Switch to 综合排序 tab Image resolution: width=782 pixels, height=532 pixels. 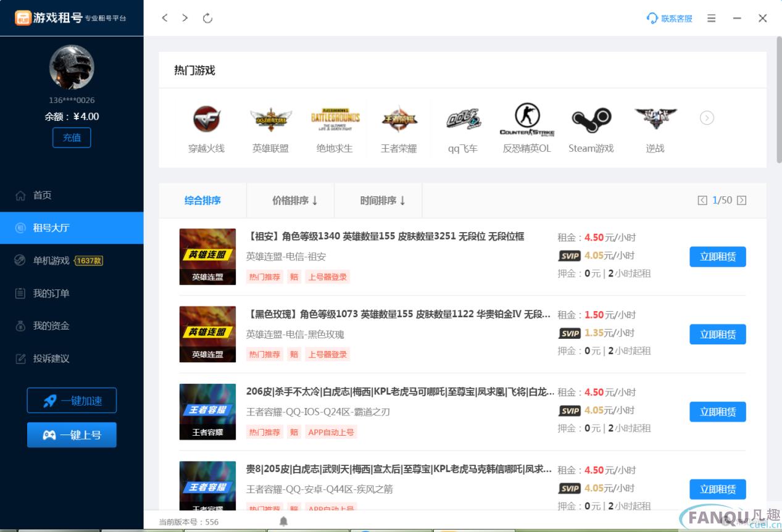point(202,201)
